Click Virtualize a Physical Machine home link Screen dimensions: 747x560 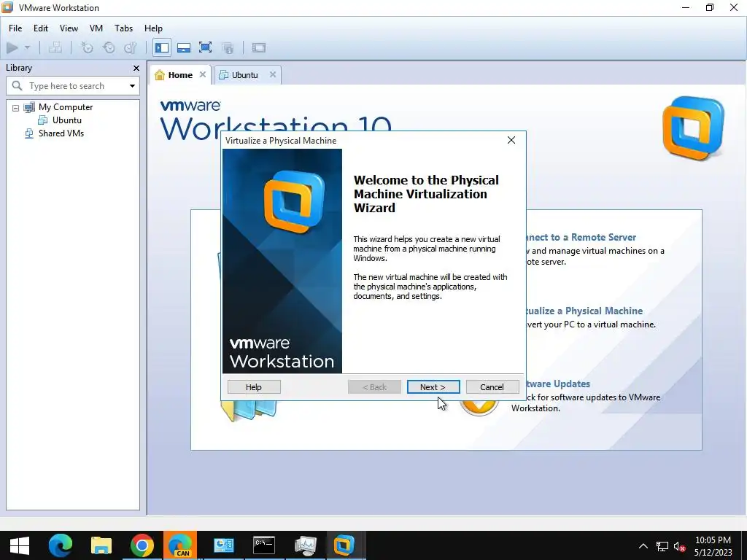(584, 311)
